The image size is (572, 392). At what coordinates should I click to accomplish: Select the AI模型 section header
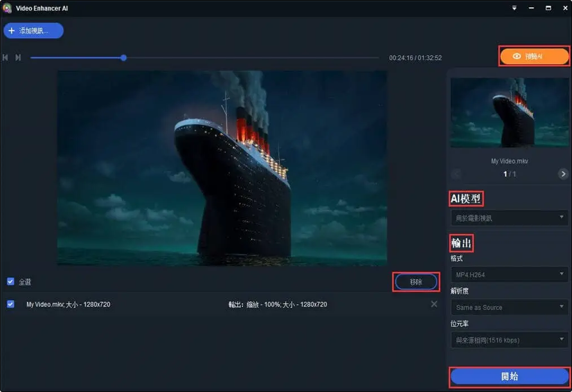[x=466, y=199]
